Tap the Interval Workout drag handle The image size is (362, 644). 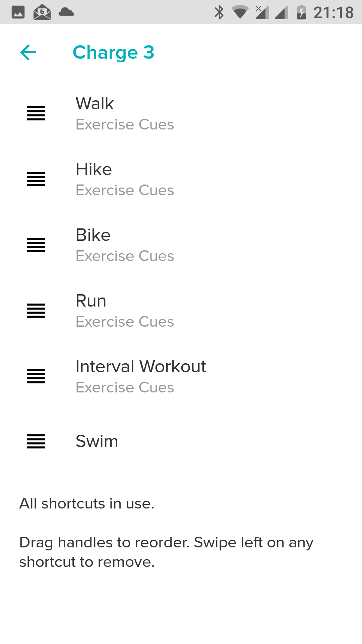[x=36, y=376]
